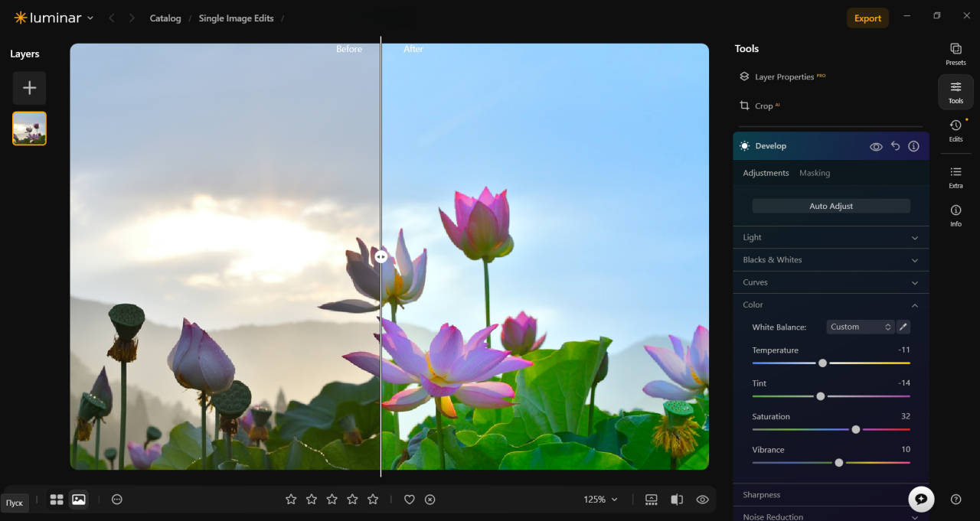Rate photo one star
Viewport: 980px width, 521px height.
291,500
